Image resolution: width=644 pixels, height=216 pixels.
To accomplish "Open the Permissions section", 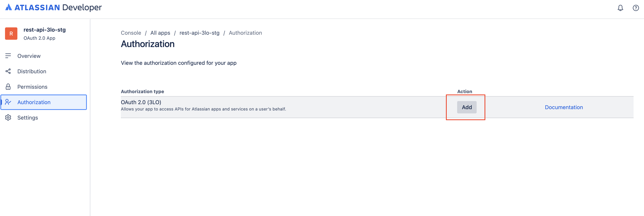I will (x=32, y=87).
